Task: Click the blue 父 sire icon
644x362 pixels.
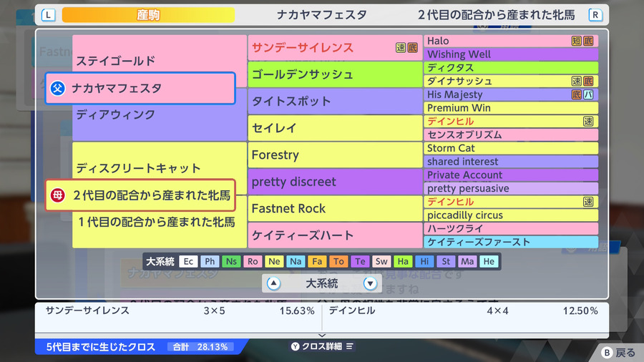Action: tap(58, 88)
